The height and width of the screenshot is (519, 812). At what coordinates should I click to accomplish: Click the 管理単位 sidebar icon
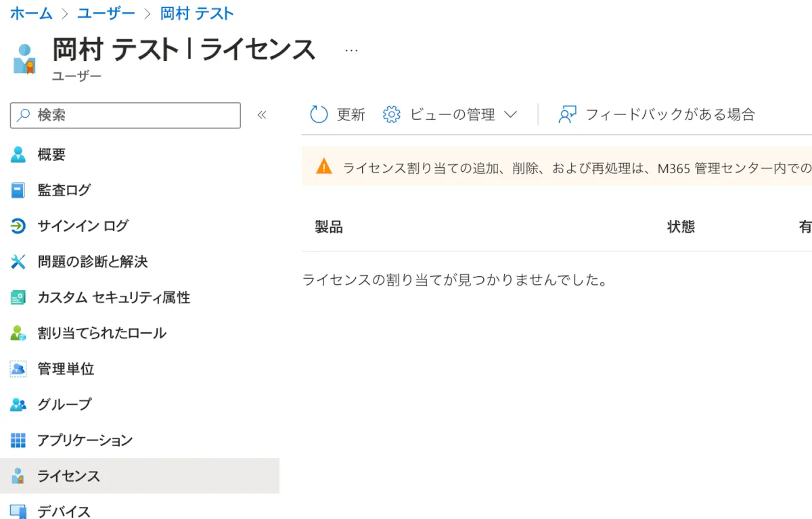(x=18, y=369)
